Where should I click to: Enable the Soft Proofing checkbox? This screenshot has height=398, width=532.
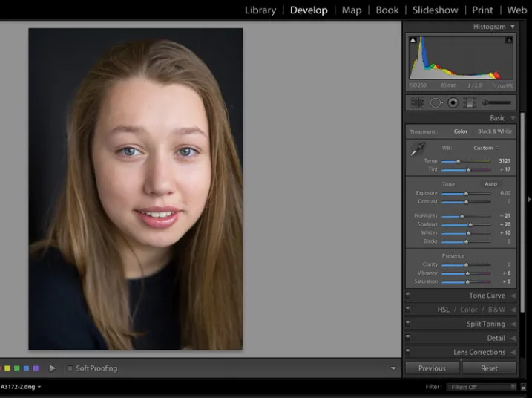pyautogui.click(x=70, y=368)
